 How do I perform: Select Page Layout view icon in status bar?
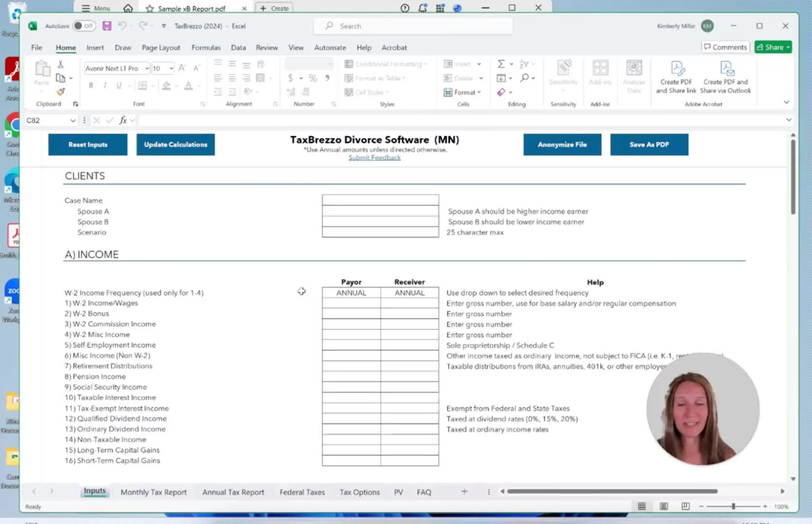[664, 506]
